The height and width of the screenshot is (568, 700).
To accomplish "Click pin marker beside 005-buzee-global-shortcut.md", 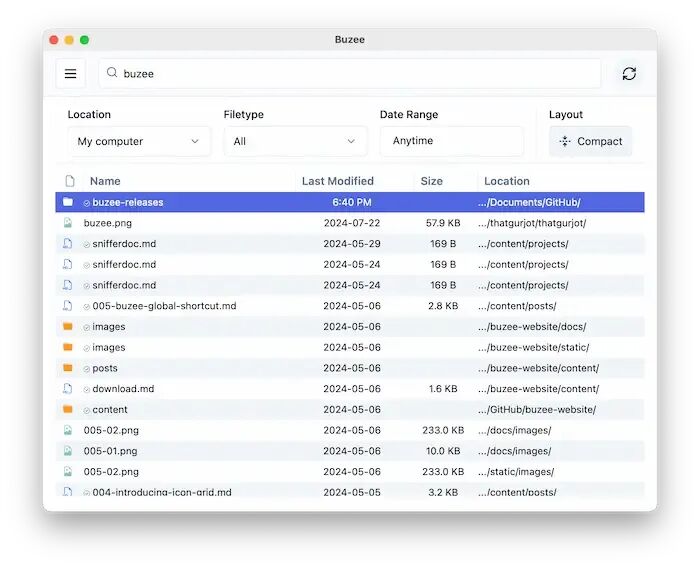I will click(87, 306).
